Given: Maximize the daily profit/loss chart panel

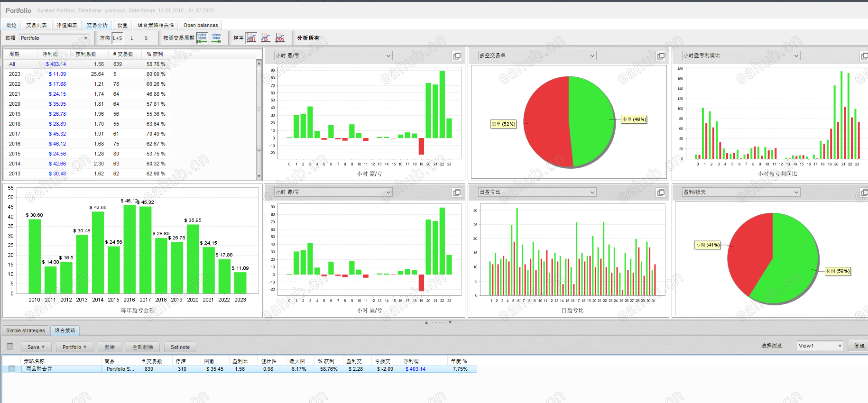Looking at the screenshot, I should 661,192.
